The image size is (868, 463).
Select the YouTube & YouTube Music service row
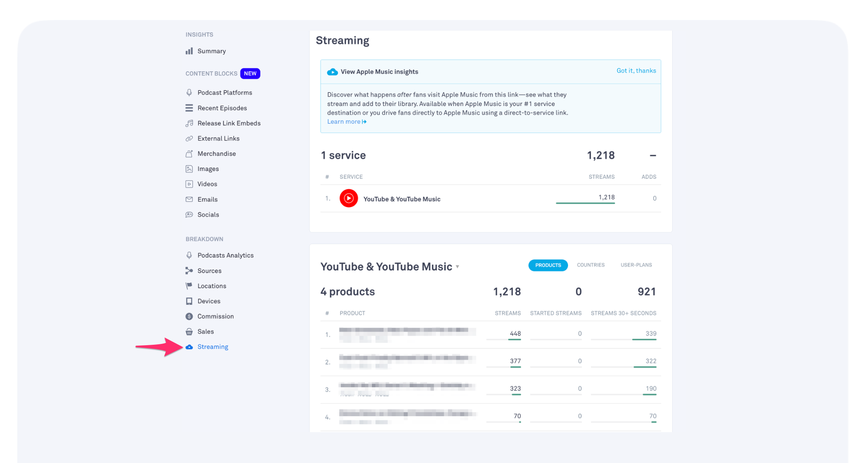(x=402, y=199)
